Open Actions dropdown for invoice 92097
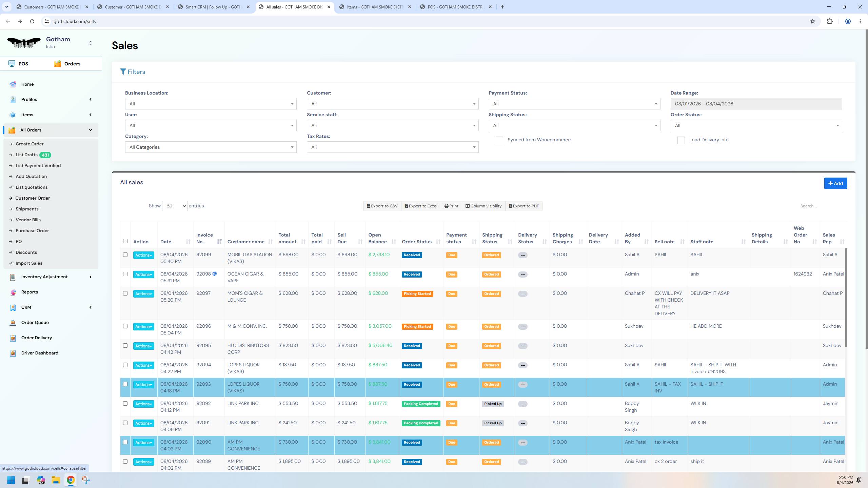 (x=143, y=294)
